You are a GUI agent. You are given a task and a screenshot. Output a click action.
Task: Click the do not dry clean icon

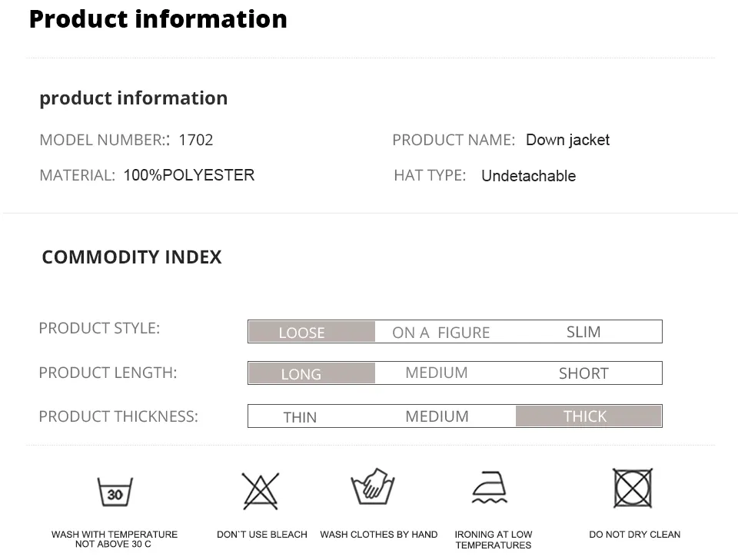point(633,489)
